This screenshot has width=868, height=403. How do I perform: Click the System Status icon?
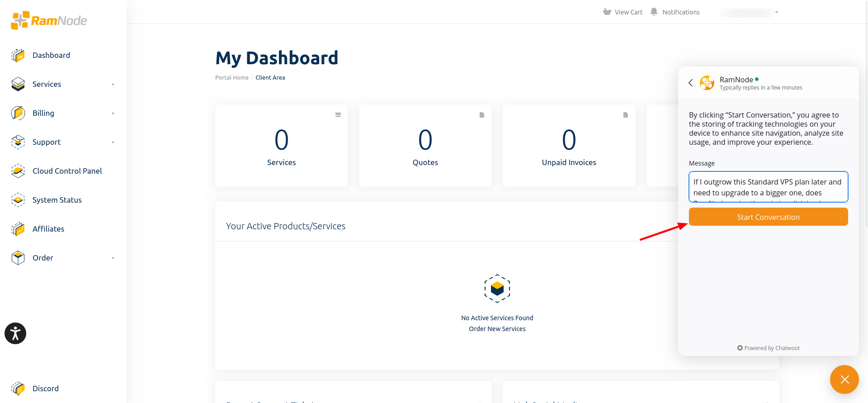point(18,200)
